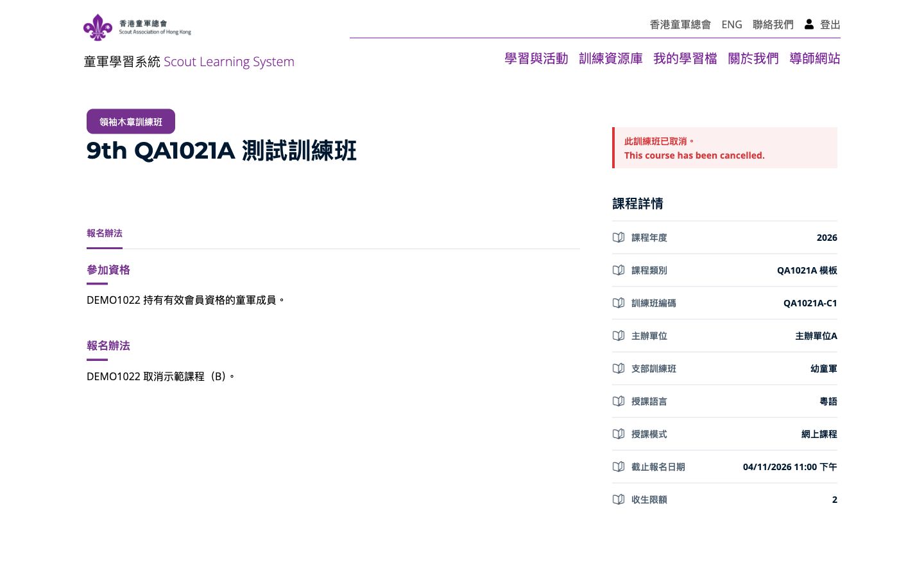Click the course cancelled notice banner

pos(725,148)
